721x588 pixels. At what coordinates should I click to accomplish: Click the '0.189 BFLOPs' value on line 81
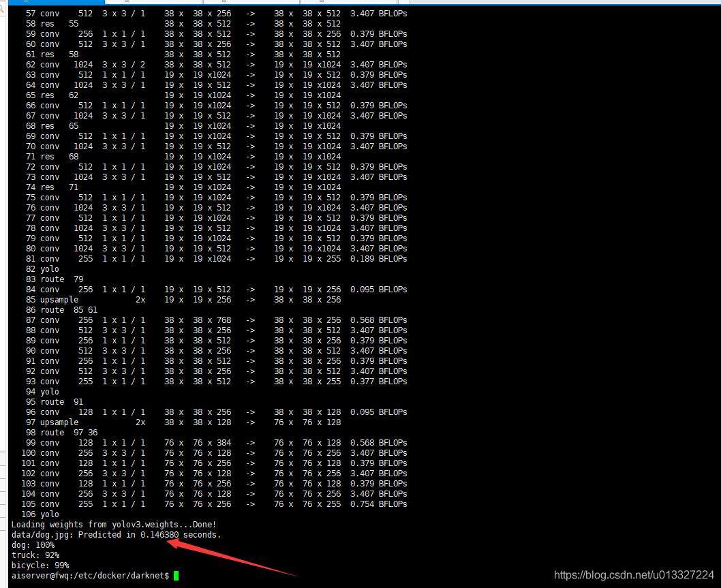378,259
